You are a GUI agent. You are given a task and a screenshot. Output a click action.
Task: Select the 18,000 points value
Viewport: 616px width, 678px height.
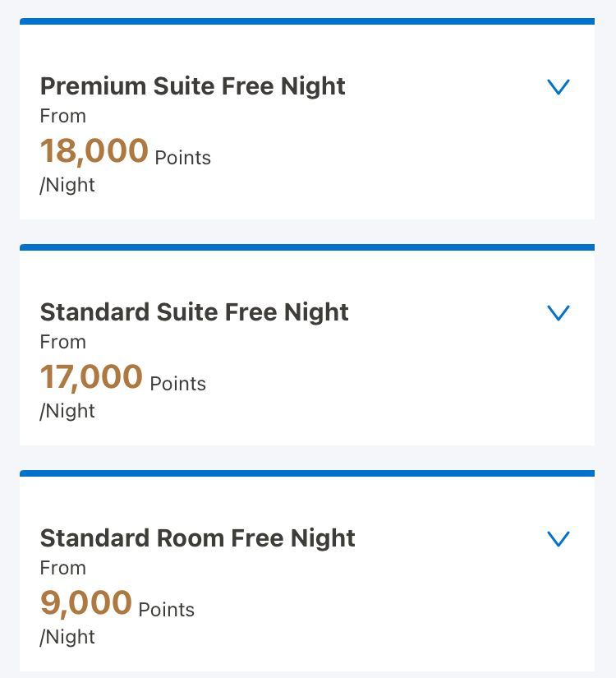tap(94, 150)
